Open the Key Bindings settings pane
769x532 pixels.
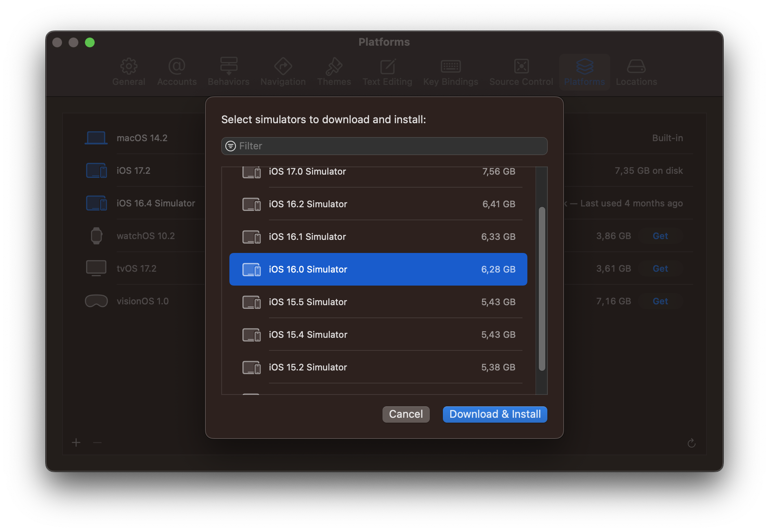tap(450, 72)
